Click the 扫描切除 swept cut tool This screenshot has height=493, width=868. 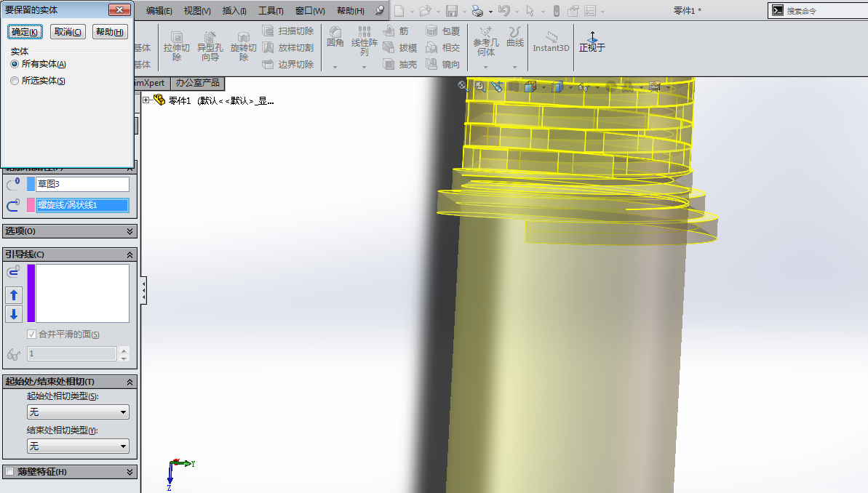(288, 31)
